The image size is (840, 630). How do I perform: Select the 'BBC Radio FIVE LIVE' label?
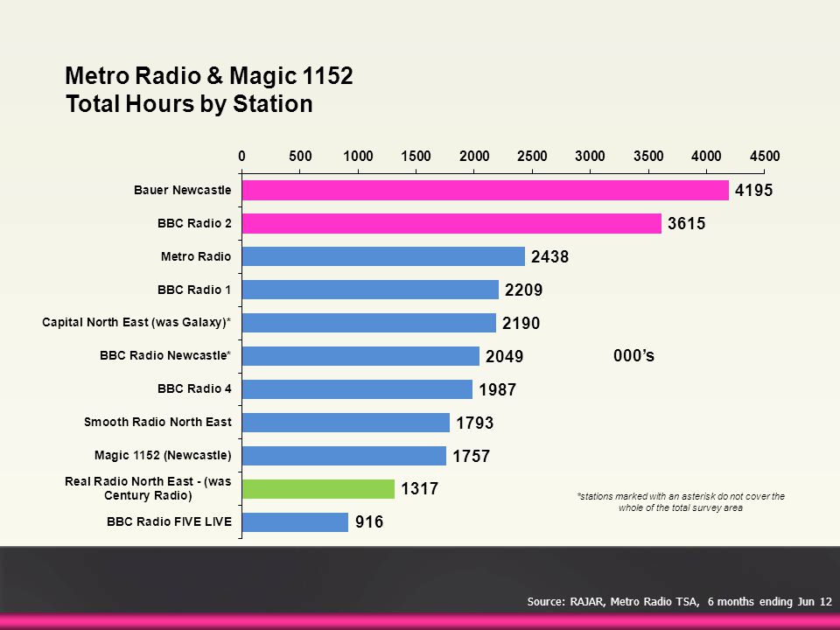click(x=169, y=521)
